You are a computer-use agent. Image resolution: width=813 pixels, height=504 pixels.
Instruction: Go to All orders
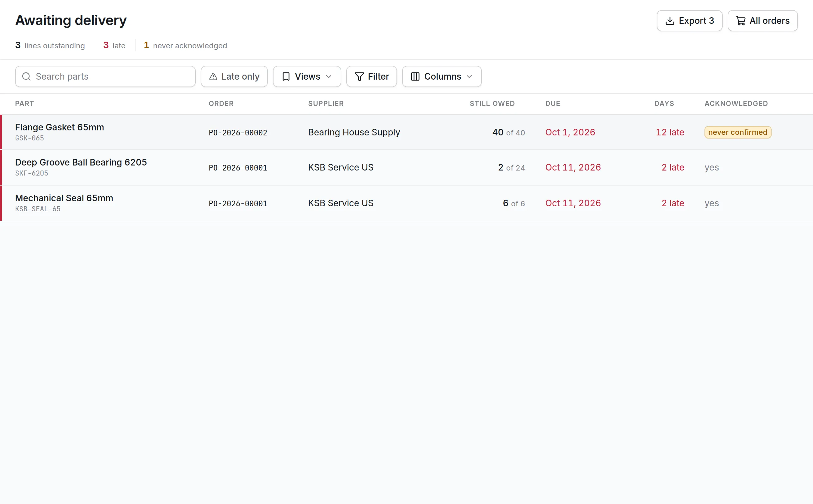tap(762, 21)
